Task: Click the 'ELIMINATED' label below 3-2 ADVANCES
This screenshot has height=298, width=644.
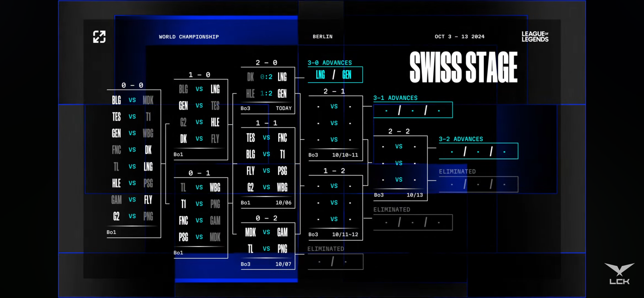Action: coord(457,172)
